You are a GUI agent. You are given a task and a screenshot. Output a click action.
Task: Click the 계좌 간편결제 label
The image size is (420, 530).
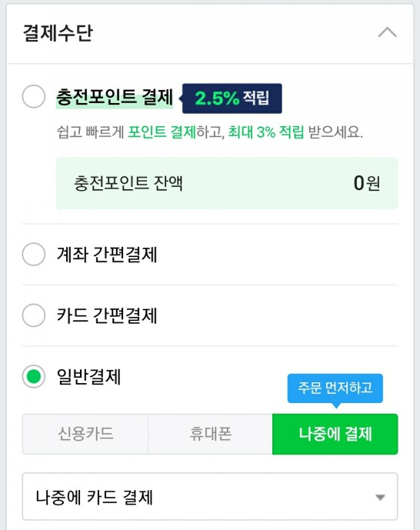tap(107, 254)
